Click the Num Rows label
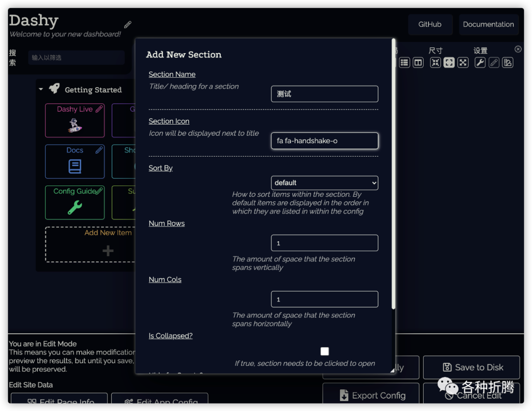 coord(166,223)
